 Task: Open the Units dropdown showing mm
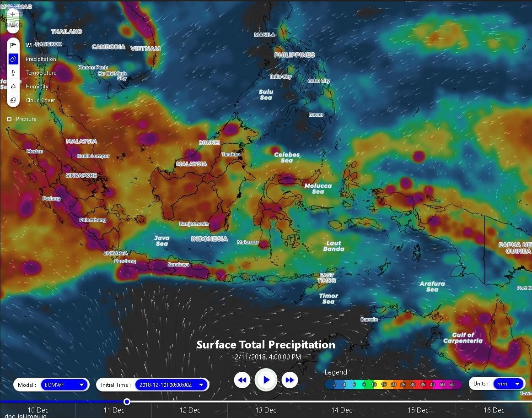pos(507,384)
